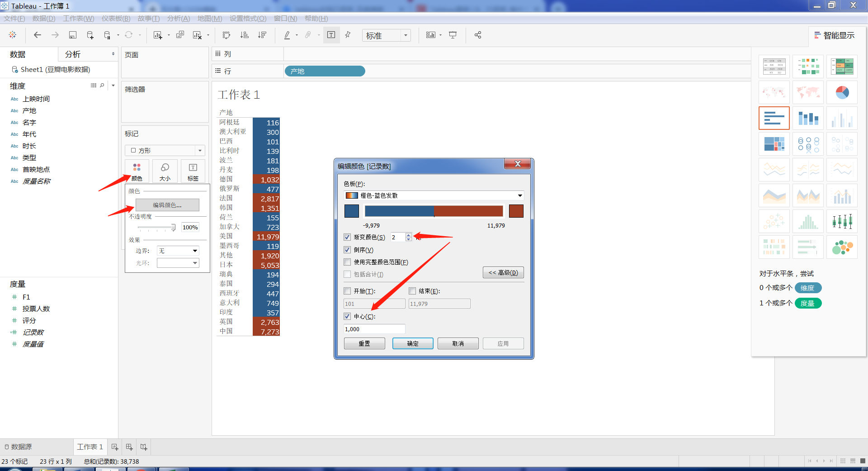Viewport: 868px width, 471px height.
Task: Click the presentation mode icon
Action: pyautogui.click(x=453, y=35)
